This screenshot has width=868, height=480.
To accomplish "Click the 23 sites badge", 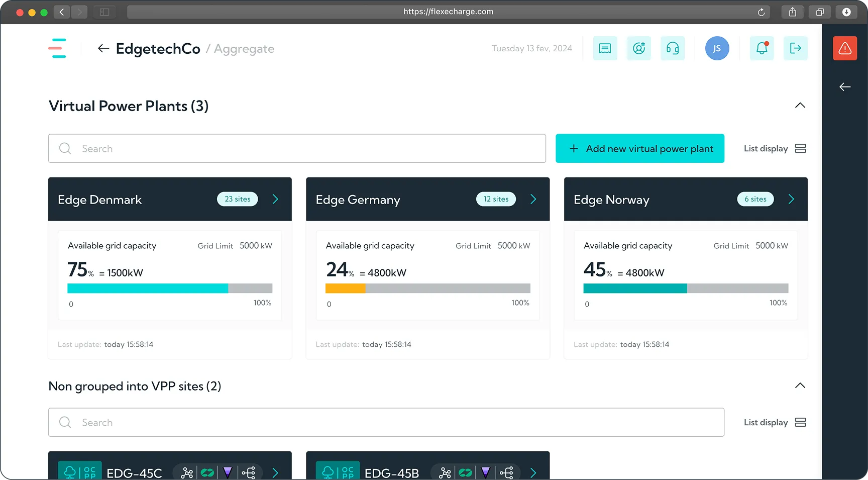I will 238,199.
